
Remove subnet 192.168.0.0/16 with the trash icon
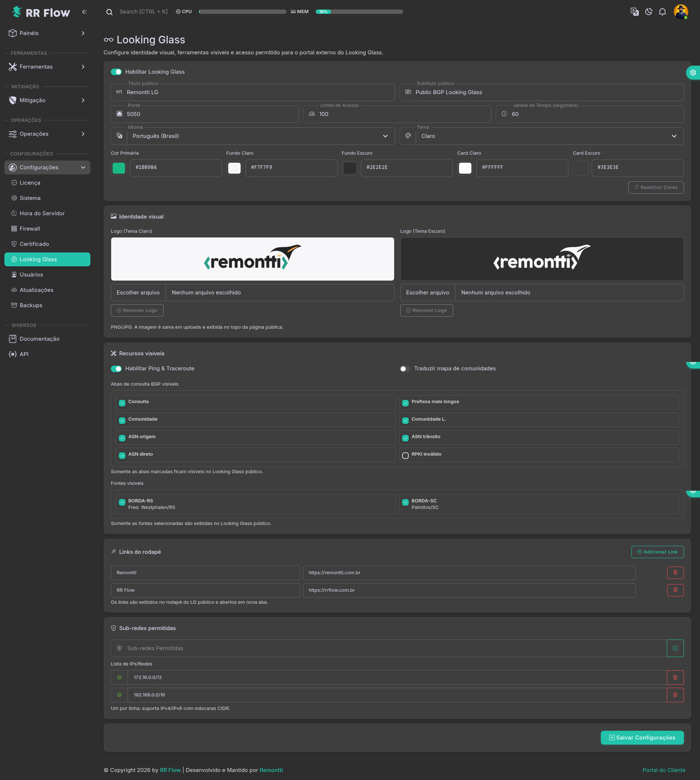675,695
